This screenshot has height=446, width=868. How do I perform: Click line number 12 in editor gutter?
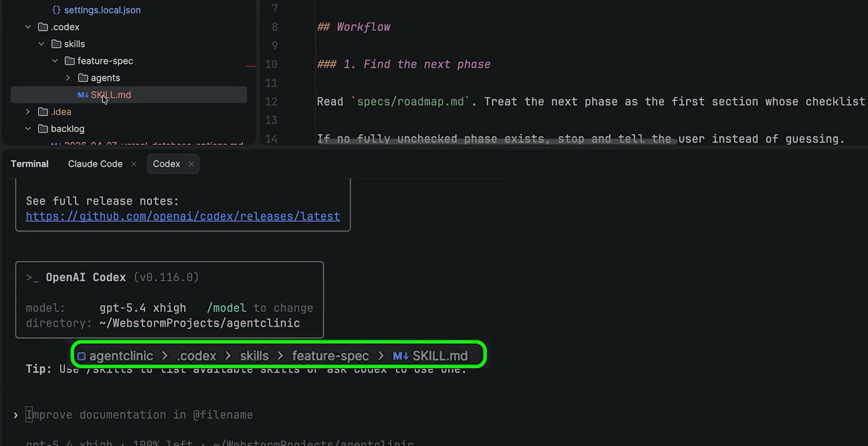coord(271,102)
